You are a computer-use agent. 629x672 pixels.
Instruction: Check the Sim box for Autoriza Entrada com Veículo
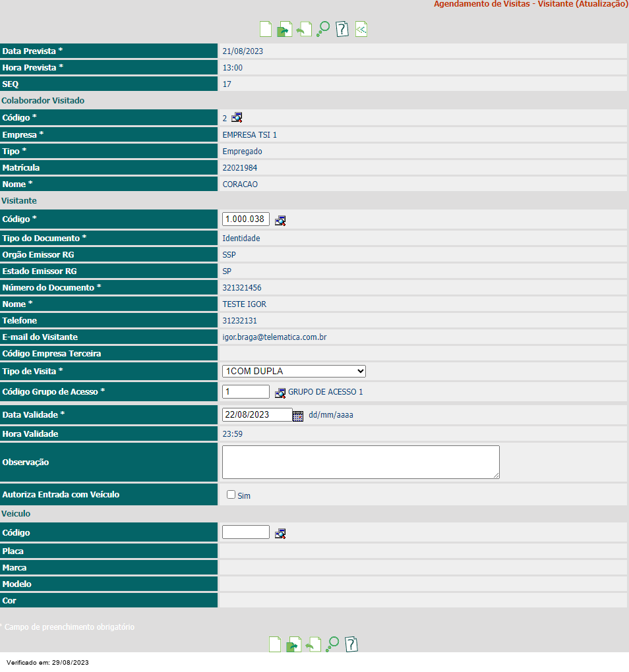231,495
